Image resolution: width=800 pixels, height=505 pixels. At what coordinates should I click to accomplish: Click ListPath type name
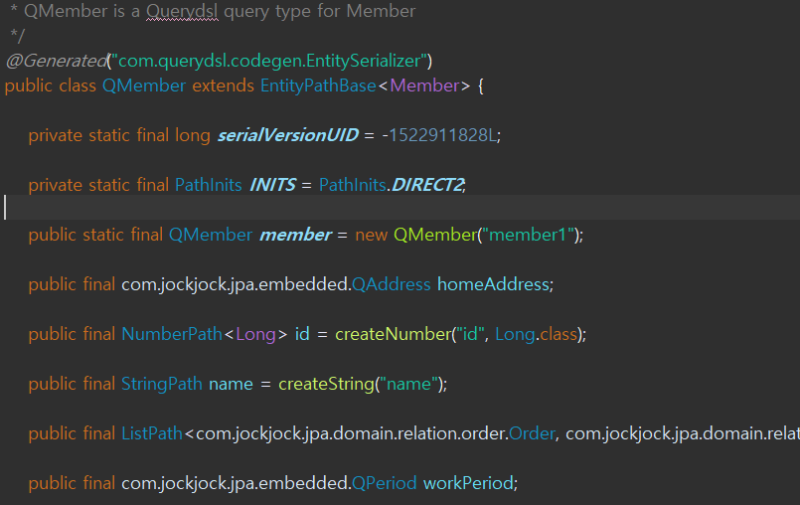pyautogui.click(x=152, y=434)
